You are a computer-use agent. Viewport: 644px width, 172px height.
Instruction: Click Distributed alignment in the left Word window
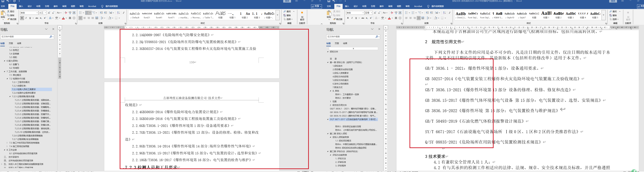click(x=97, y=18)
